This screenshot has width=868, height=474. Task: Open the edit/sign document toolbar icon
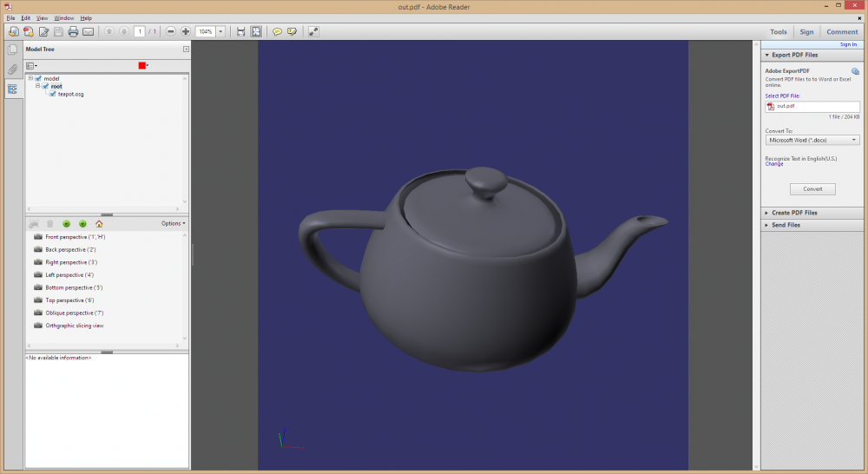43,31
